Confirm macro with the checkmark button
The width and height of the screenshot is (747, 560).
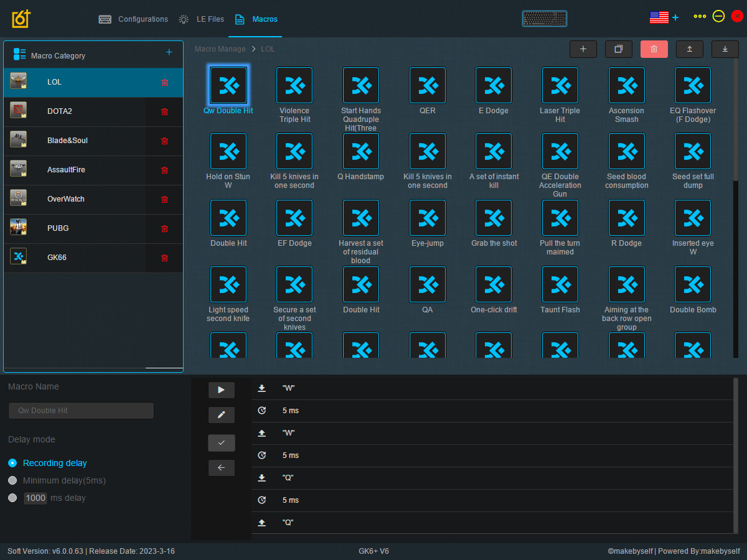222,442
